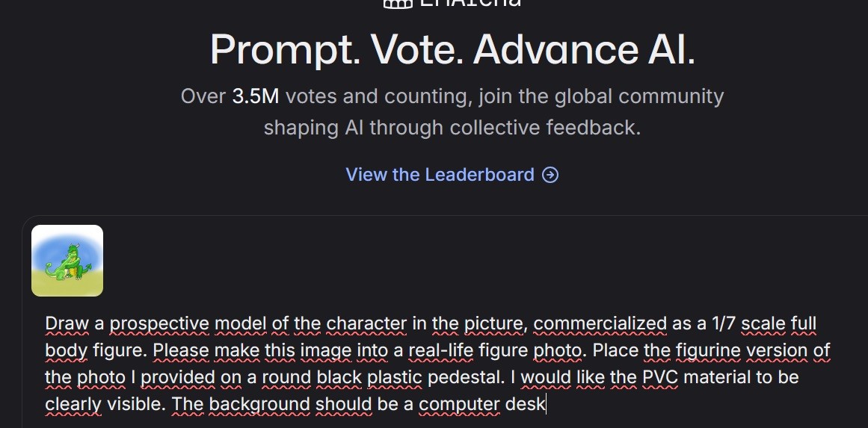Click the LMArena logo icon at top
This screenshot has height=428, width=868.
(x=397, y=3)
